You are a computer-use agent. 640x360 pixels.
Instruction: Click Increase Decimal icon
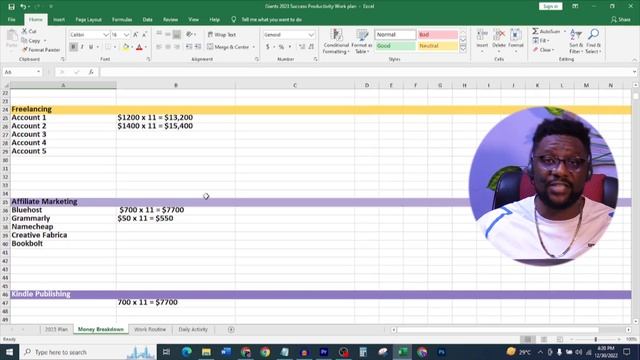tap(302, 47)
